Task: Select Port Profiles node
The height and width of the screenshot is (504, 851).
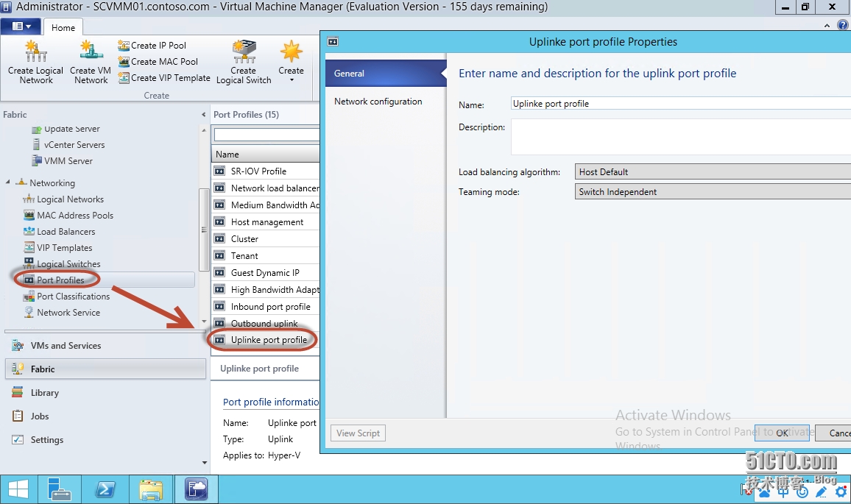Action: point(60,280)
